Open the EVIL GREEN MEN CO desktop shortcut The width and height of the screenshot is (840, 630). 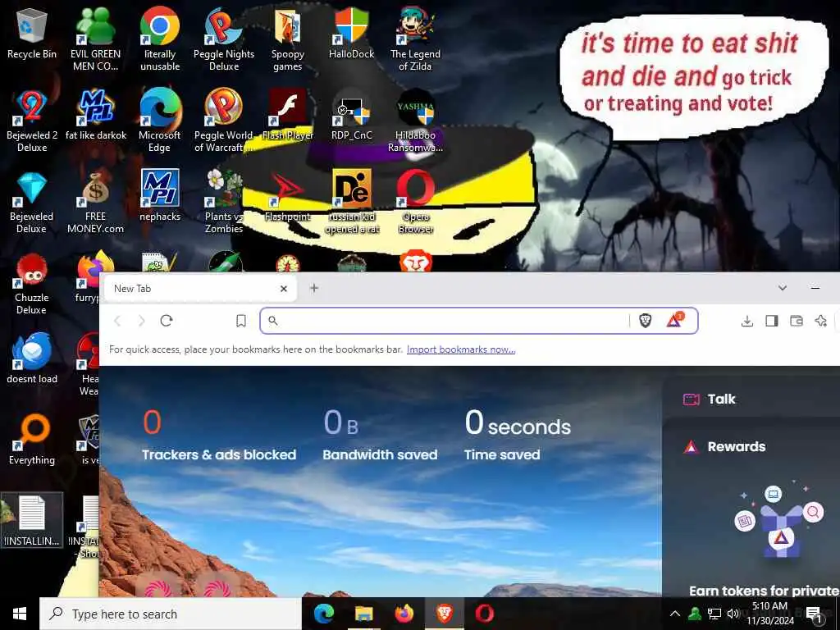[x=95, y=39]
